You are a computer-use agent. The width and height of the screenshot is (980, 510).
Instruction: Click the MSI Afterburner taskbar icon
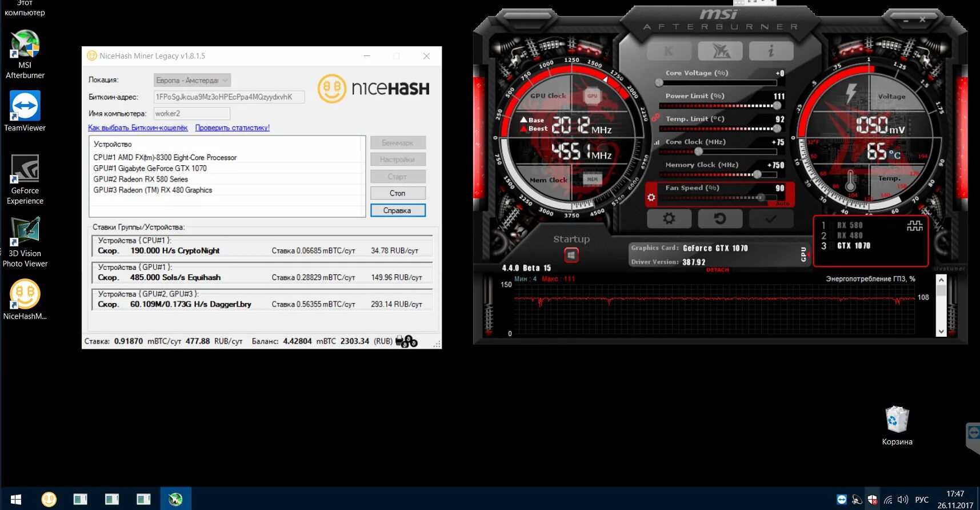click(175, 499)
